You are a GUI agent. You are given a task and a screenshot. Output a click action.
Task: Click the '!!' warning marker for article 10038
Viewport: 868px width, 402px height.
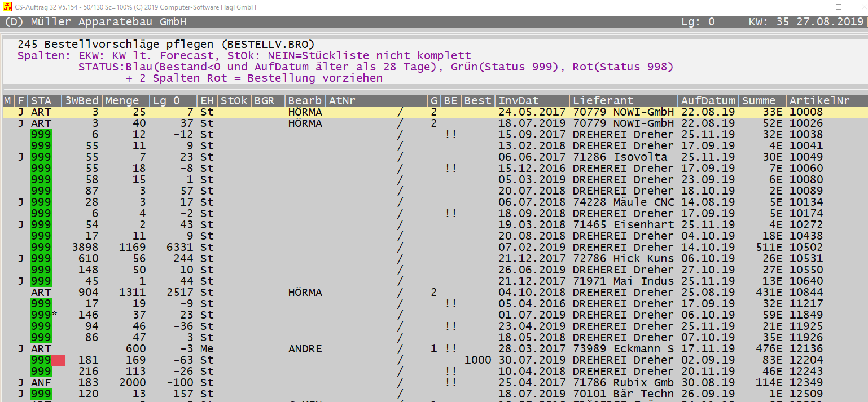click(x=450, y=135)
